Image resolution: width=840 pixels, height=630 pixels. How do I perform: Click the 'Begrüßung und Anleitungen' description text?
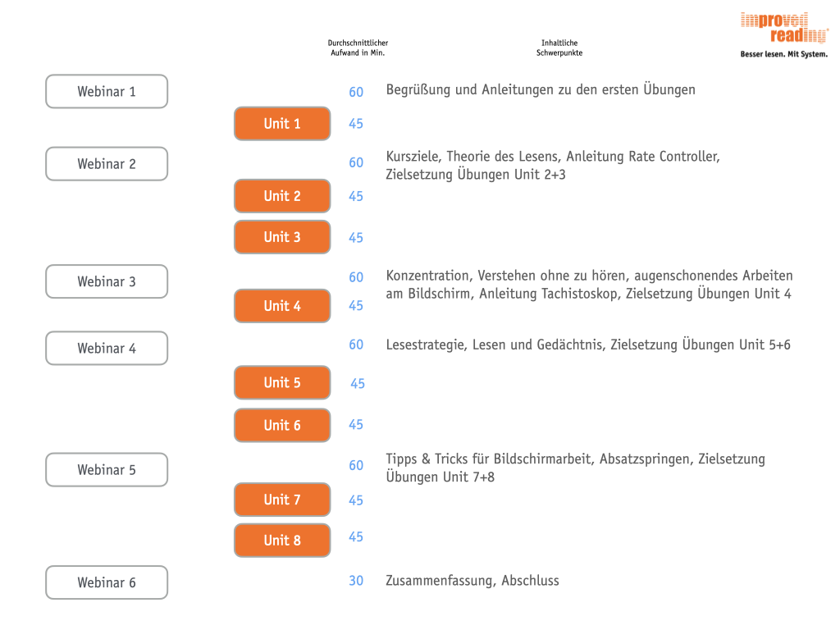pos(541,90)
